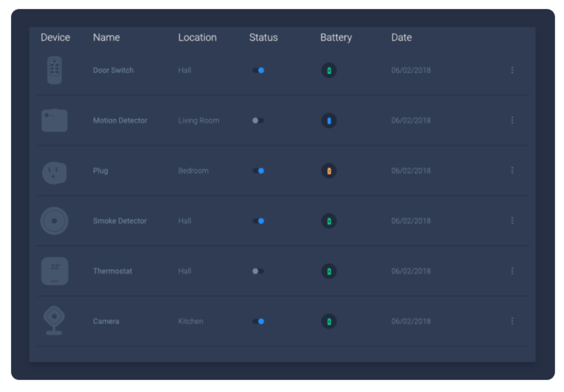Click the Smoke Detector name text
Image resolution: width=564 pixels, height=392 pixels.
tap(120, 221)
